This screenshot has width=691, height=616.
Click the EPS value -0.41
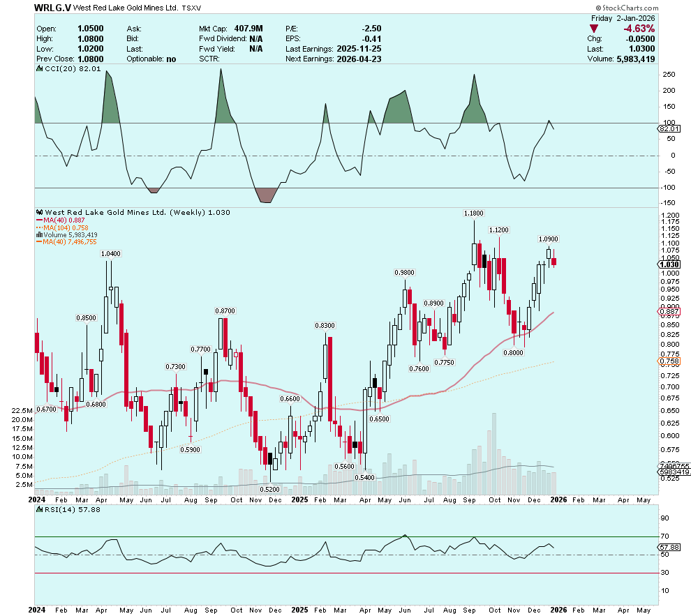click(x=371, y=39)
